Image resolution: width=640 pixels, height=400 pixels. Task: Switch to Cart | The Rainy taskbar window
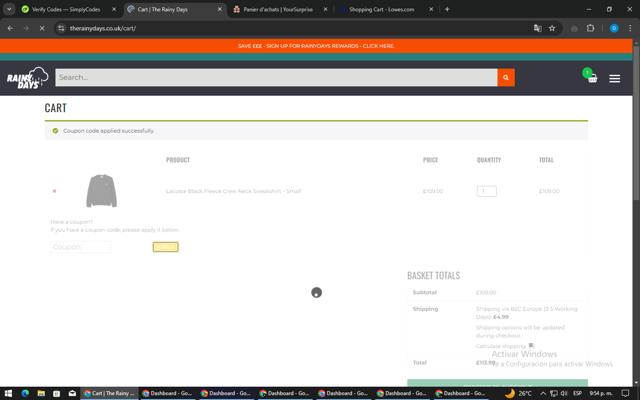tap(109, 393)
